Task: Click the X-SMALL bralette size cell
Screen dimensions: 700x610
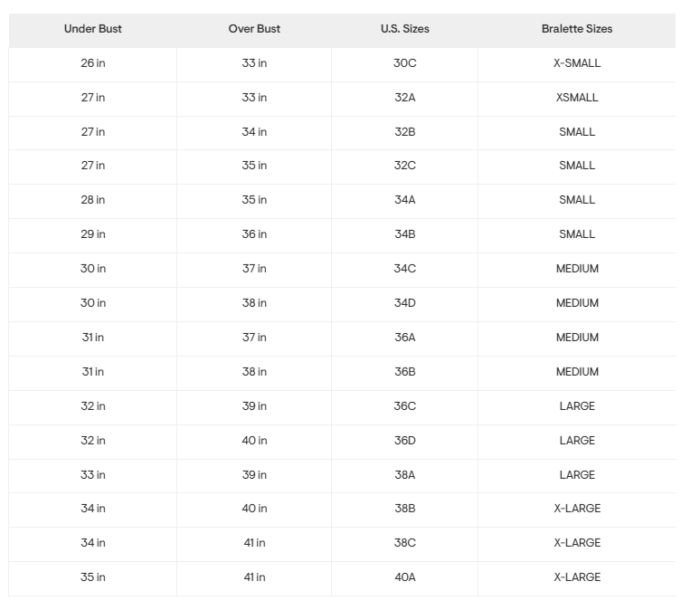Action: [x=577, y=63]
